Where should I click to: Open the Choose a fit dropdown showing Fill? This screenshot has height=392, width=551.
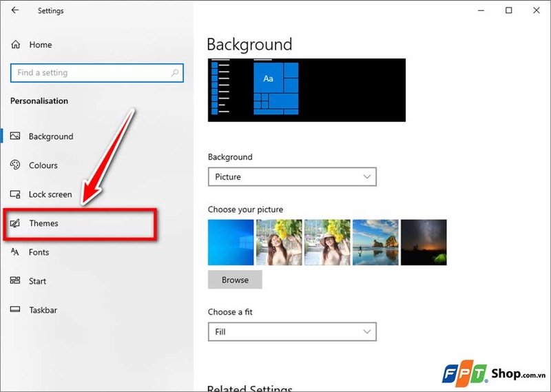pos(292,332)
